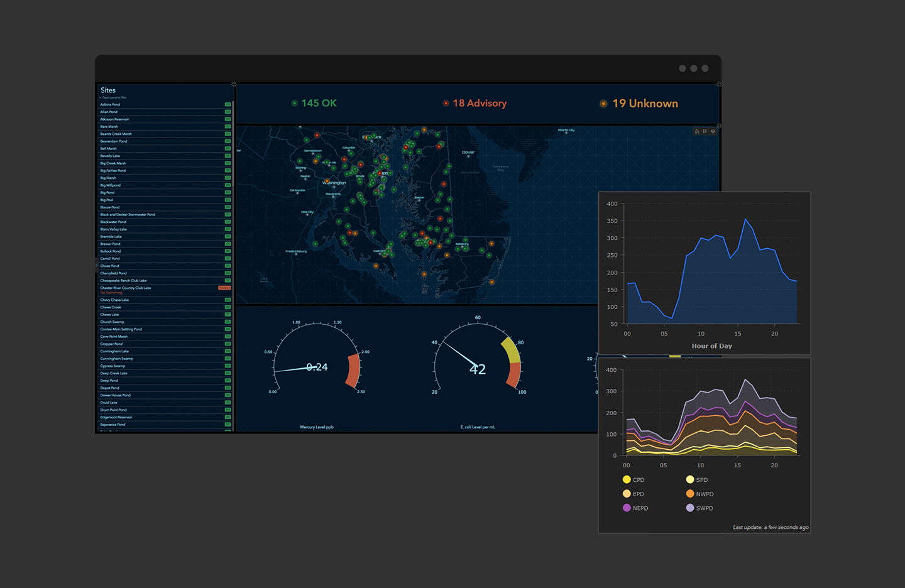Click the red status dot beside 18 Advisory
Viewport: 905px width, 588px height.
point(446,103)
